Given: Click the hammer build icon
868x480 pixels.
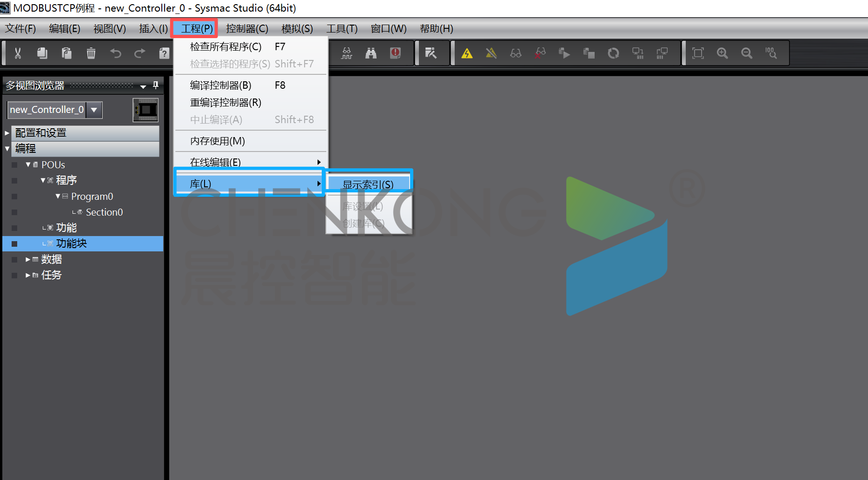Looking at the screenshot, I should (x=431, y=53).
